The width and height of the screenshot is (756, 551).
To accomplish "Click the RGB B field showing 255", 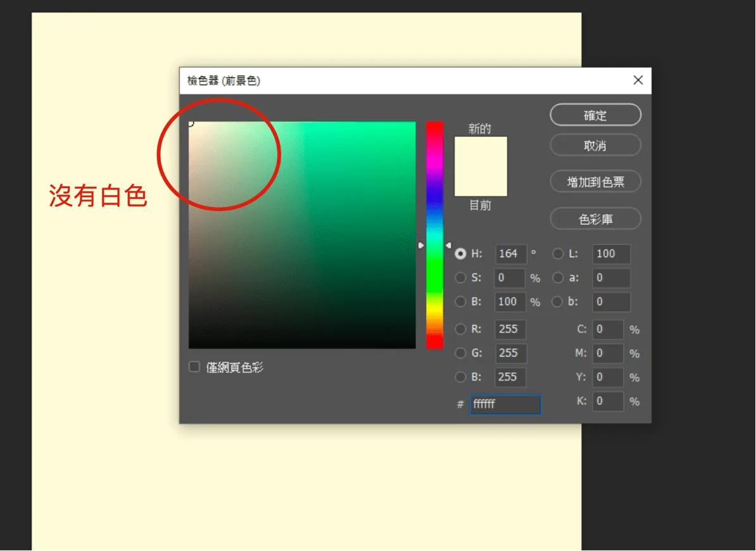I will click(510, 377).
